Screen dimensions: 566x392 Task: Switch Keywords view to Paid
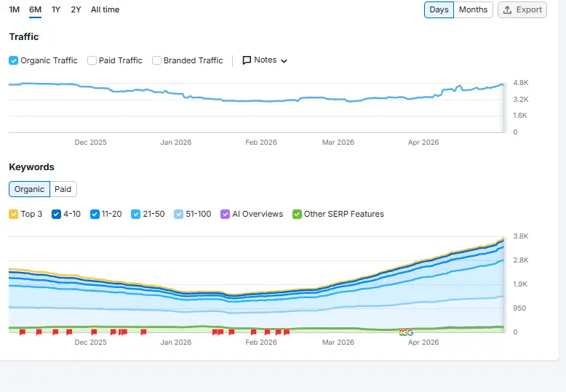pyautogui.click(x=63, y=189)
